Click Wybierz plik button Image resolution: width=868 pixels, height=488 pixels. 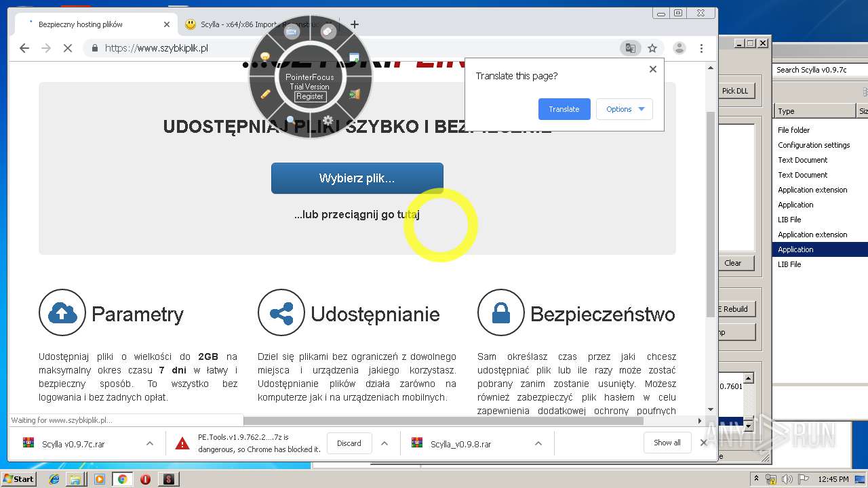(x=357, y=178)
